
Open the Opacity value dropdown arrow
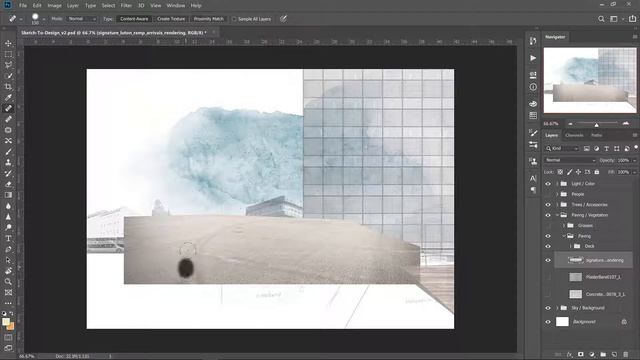click(634, 160)
